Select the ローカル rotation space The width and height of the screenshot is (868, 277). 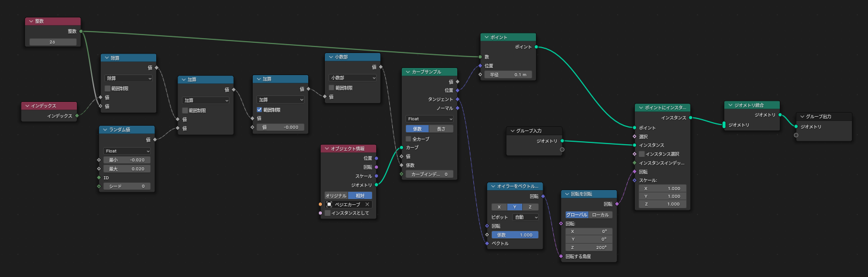coord(600,214)
